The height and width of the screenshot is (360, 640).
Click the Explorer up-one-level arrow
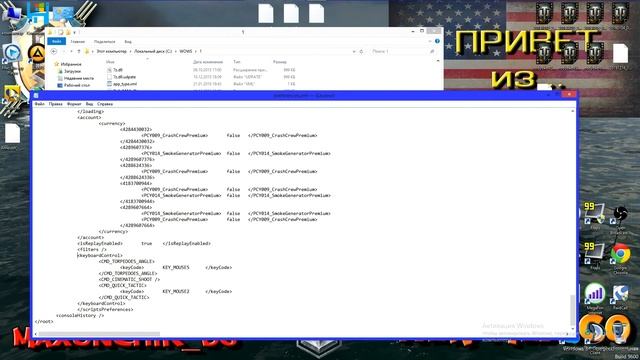(x=79, y=51)
